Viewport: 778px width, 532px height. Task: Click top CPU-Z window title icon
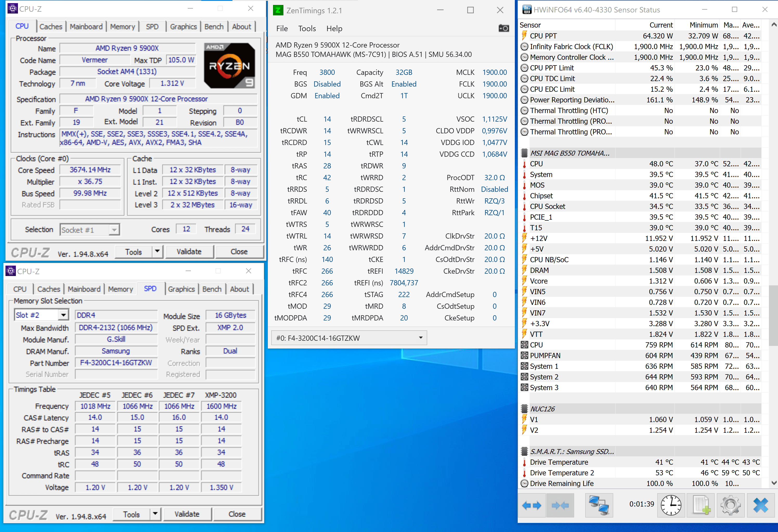pyautogui.click(x=12, y=9)
